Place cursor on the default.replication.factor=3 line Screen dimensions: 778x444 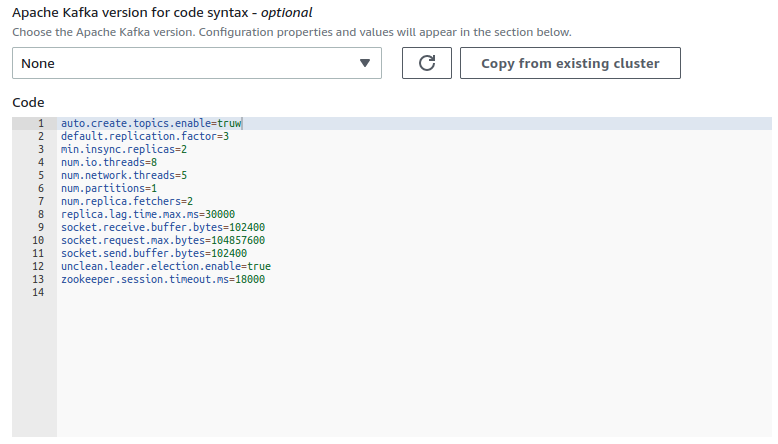pos(144,136)
